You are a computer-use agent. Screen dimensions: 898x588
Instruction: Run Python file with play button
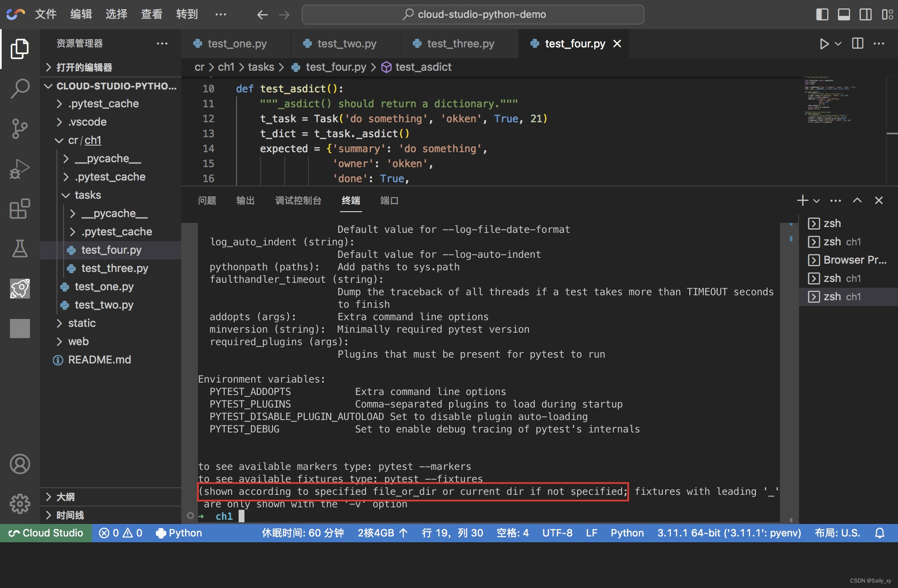[824, 43]
